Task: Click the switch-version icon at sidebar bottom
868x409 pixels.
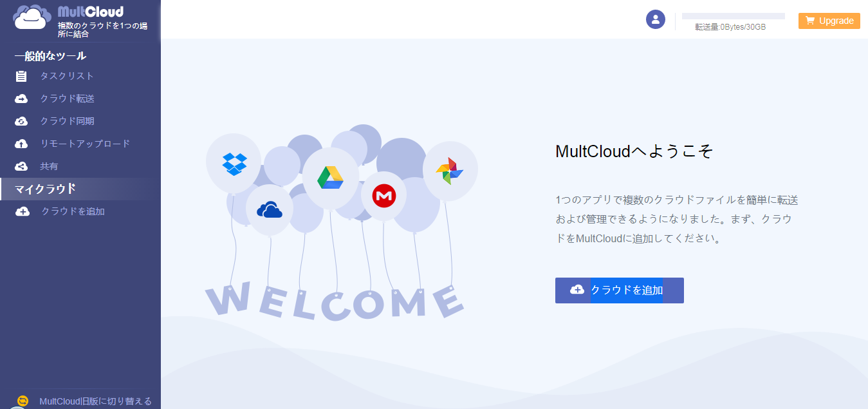Action: [23, 401]
